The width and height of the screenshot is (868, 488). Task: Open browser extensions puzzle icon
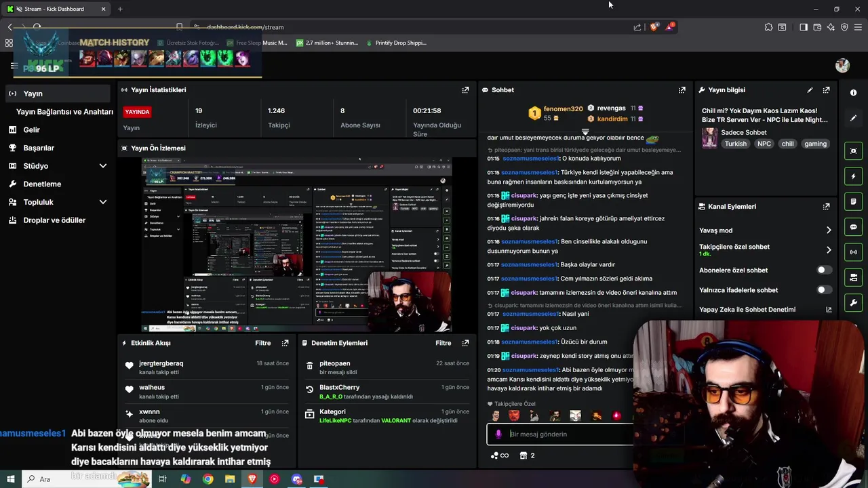click(768, 27)
